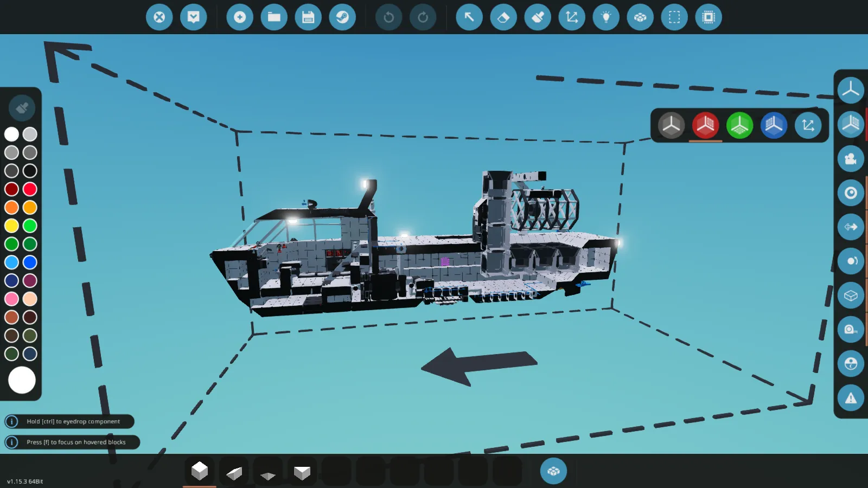Click the light bulb icon in top toolbar
The image size is (868, 488).
point(606,17)
